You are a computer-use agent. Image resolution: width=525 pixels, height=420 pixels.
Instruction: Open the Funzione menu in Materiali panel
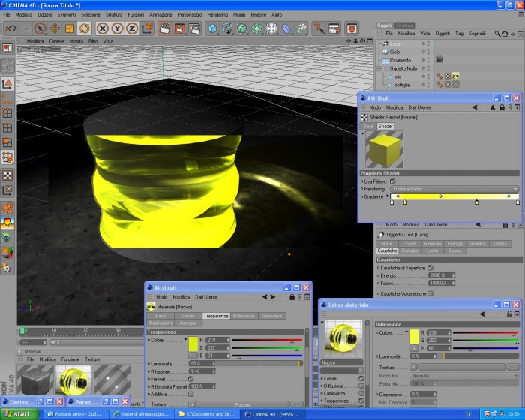tap(70, 359)
